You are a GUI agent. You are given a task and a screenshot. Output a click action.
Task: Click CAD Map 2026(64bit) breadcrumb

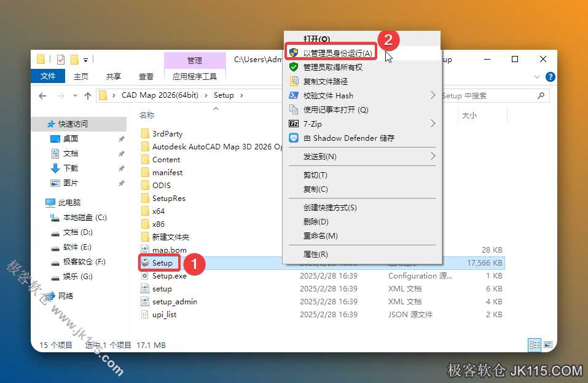pyautogui.click(x=160, y=95)
